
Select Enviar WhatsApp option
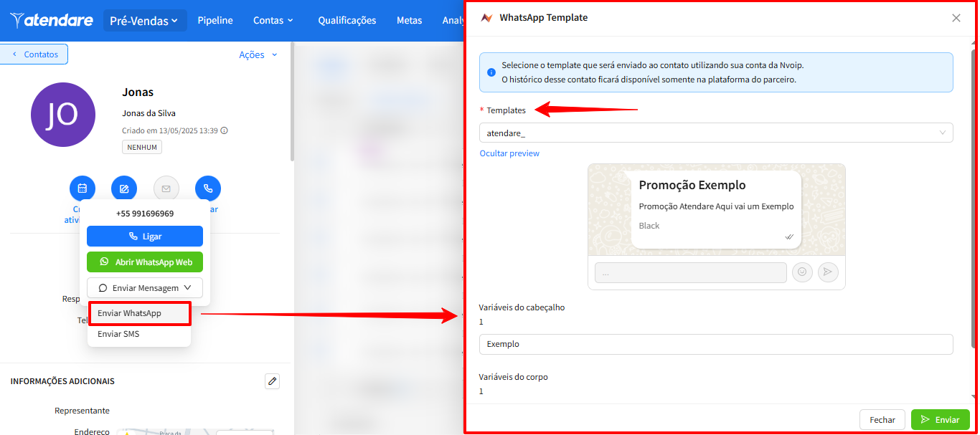pyautogui.click(x=140, y=313)
